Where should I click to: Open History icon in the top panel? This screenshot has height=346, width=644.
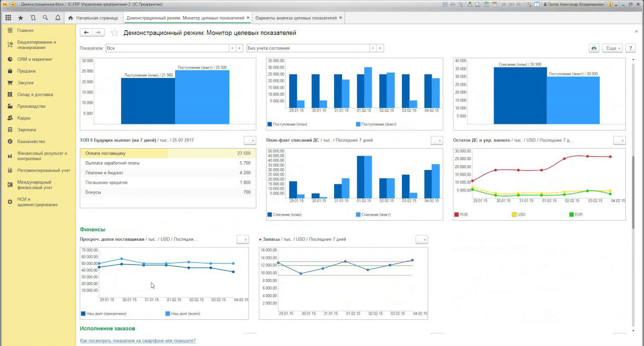(33, 18)
